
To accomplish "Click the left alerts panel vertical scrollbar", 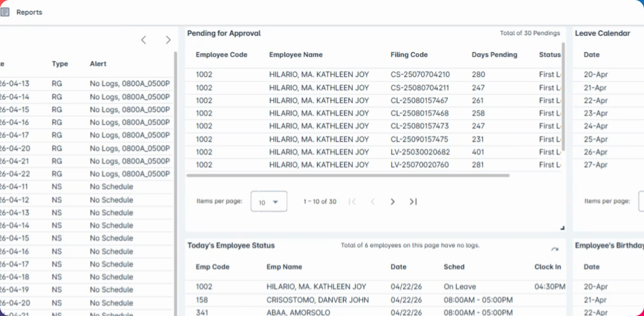I will tap(175, 183).
